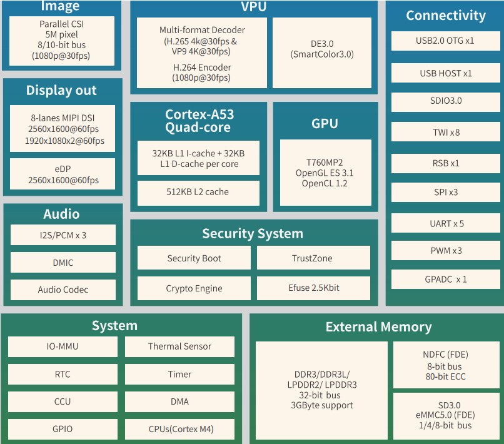
Task: Select the USB HOST x1 box
Action: point(445,73)
